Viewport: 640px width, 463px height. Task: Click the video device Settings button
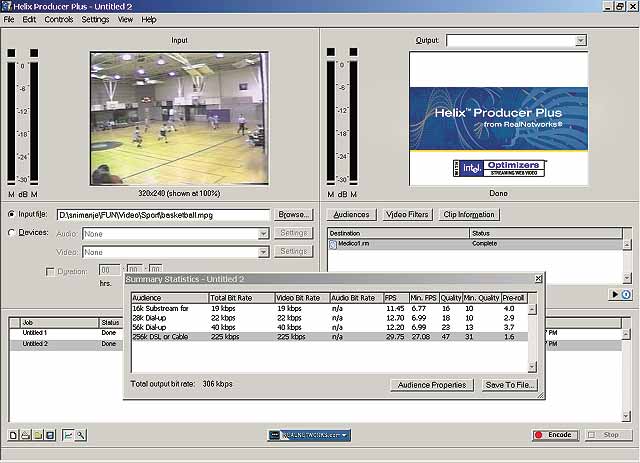click(x=293, y=251)
